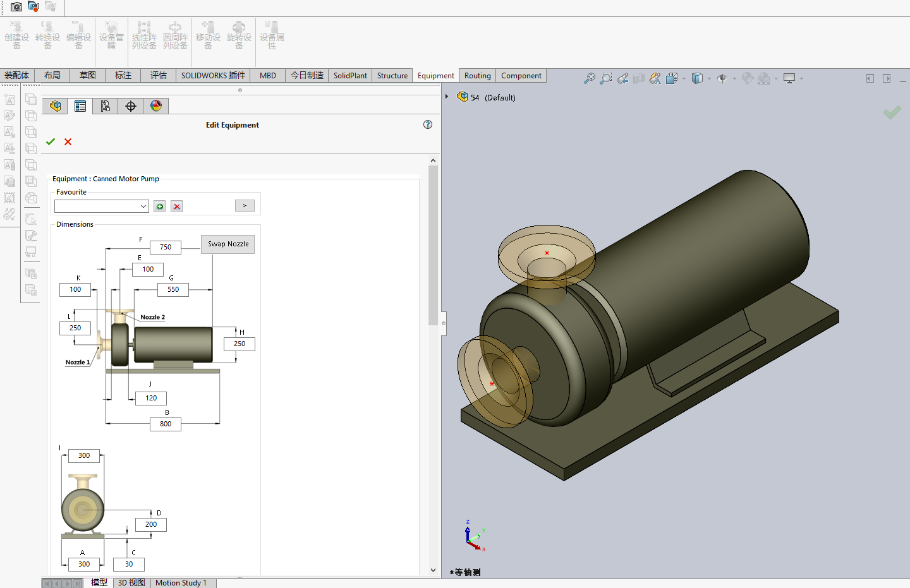Open View Settings dropdown arrow
Image resolution: width=910 pixels, height=588 pixels.
tap(801, 79)
